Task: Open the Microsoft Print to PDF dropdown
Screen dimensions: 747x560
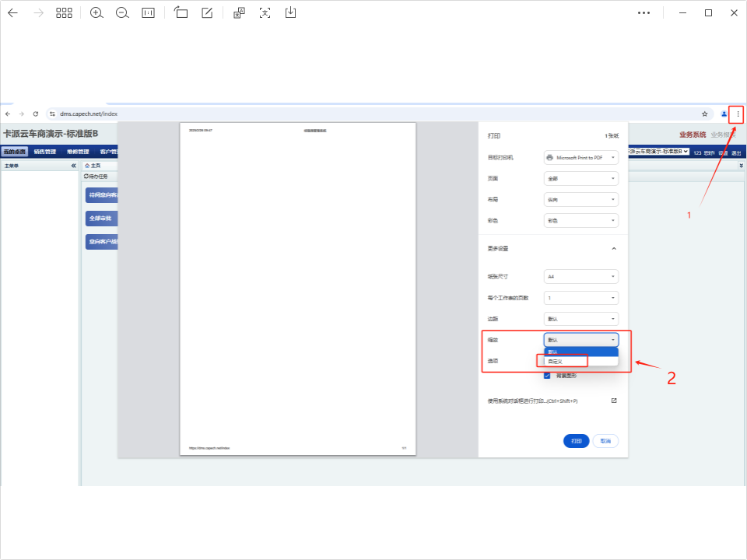Action: click(580, 157)
